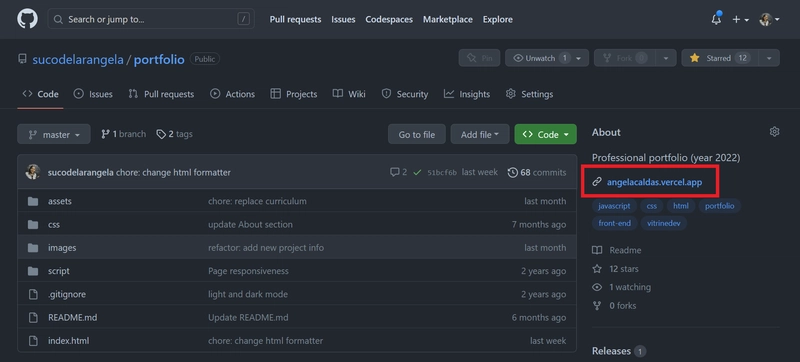Click the Fork button
The height and width of the screenshot is (362, 800).
point(624,58)
